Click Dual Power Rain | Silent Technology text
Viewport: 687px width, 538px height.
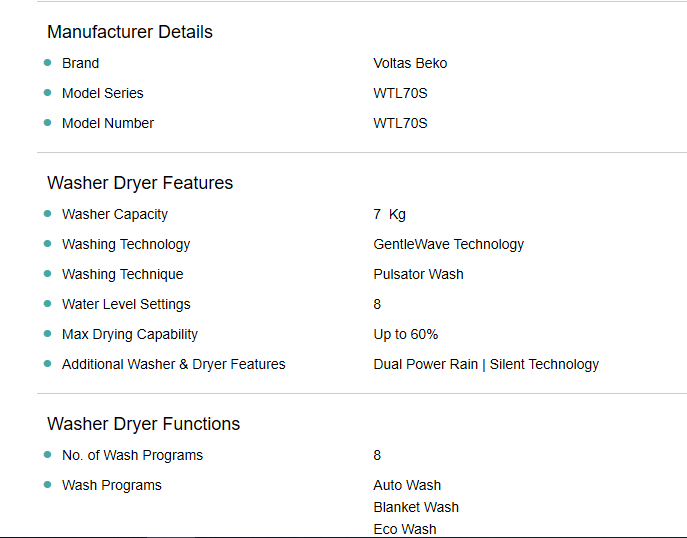(x=486, y=365)
